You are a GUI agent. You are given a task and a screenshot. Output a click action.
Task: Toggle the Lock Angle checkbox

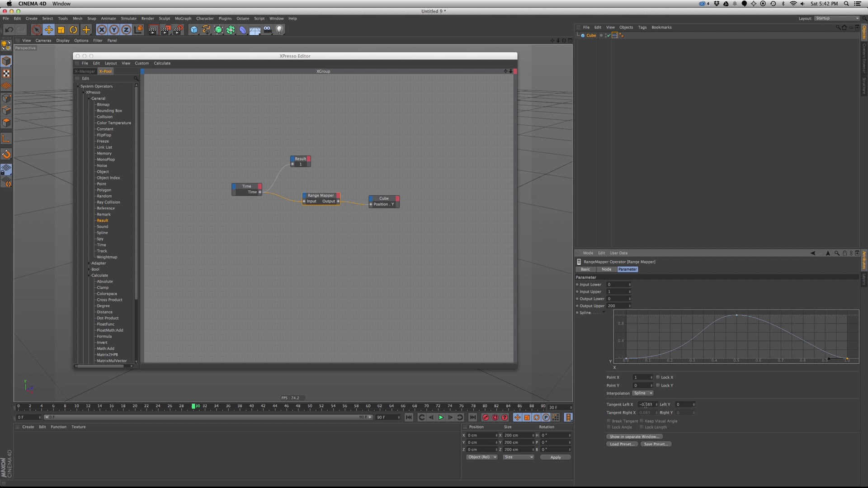tap(609, 427)
